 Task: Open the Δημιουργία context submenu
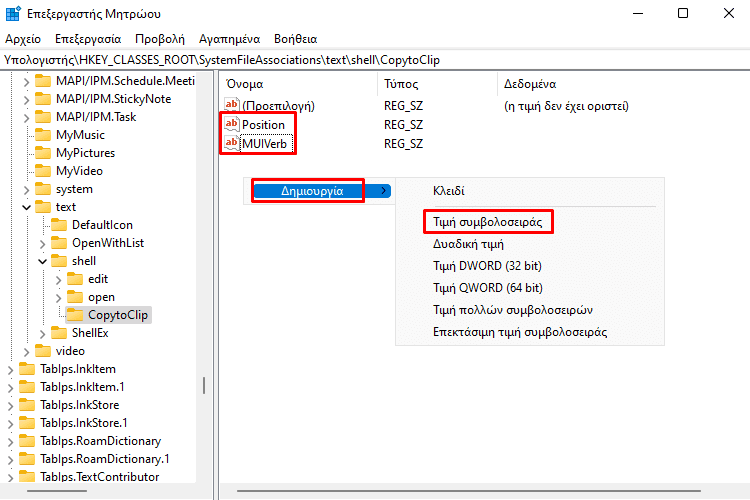tap(322, 191)
